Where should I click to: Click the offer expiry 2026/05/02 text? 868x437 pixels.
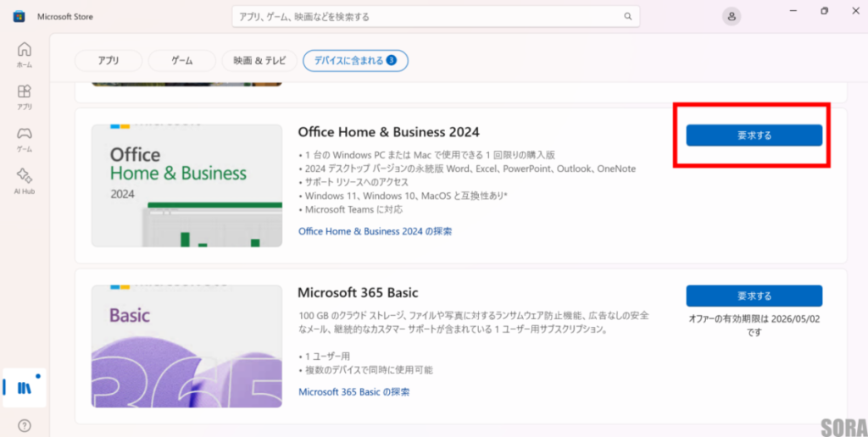[754, 325]
